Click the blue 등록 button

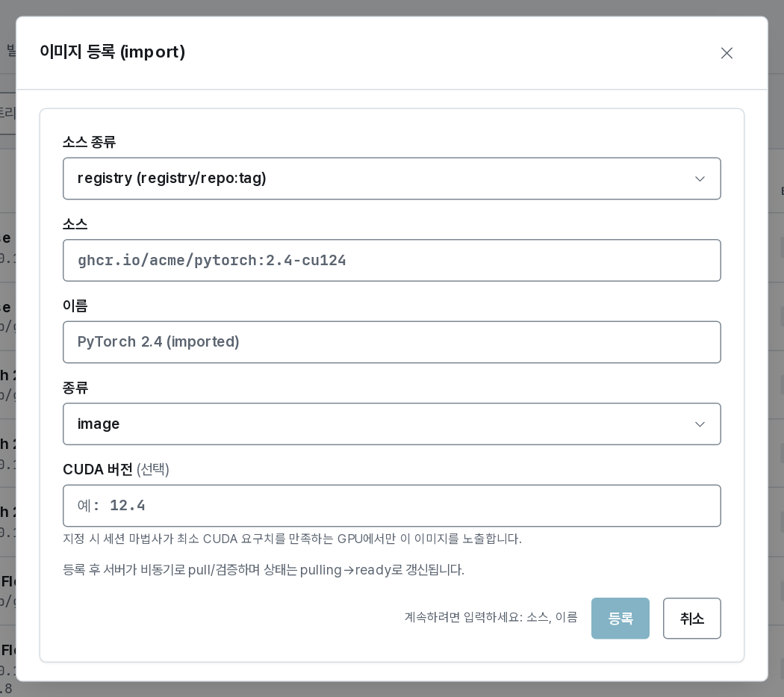(620, 619)
